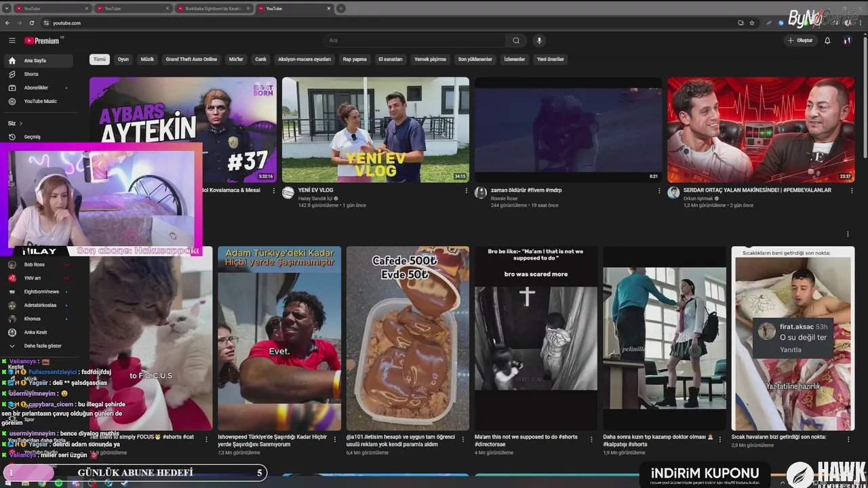Select the Son yüklenenler chip
The height and width of the screenshot is (488, 868).
click(x=475, y=59)
